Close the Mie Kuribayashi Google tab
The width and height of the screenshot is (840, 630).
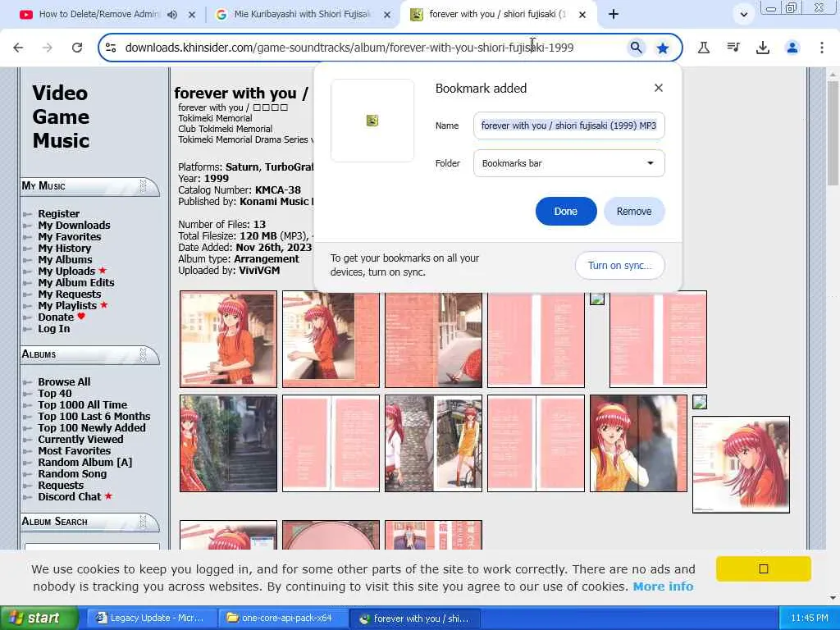[x=387, y=15]
